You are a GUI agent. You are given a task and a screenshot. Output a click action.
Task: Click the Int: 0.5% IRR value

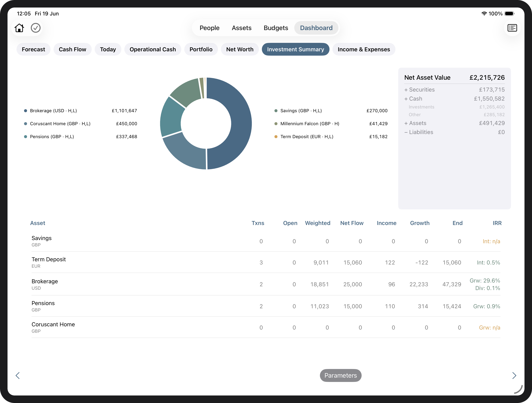pos(488,262)
